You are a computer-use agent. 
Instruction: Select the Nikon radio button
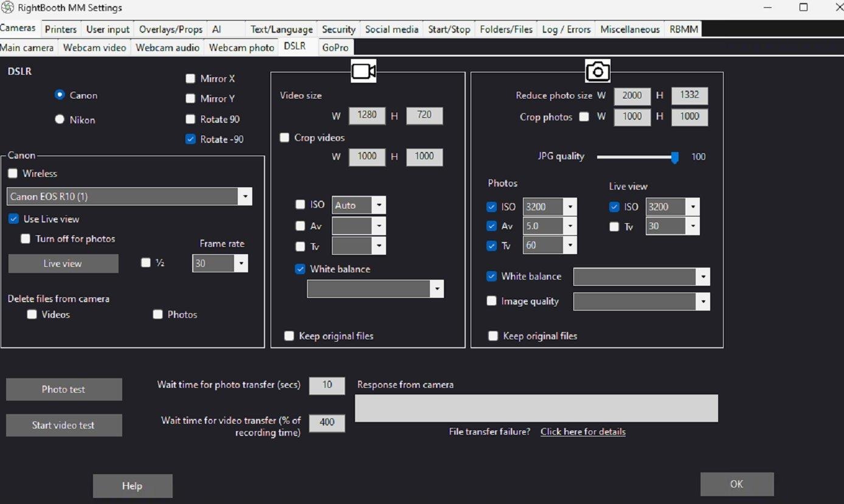pyautogui.click(x=60, y=119)
